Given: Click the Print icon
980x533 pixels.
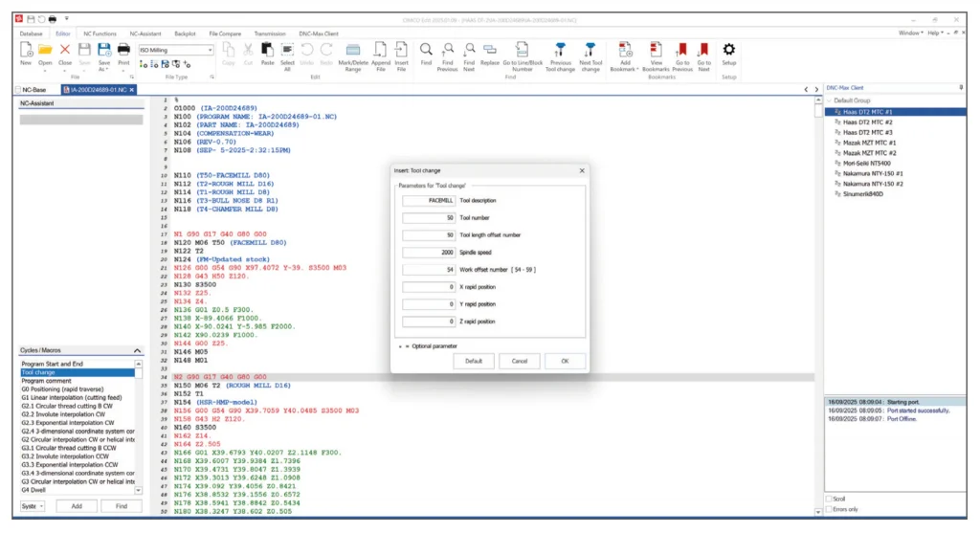Looking at the screenshot, I should click(x=123, y=51).
